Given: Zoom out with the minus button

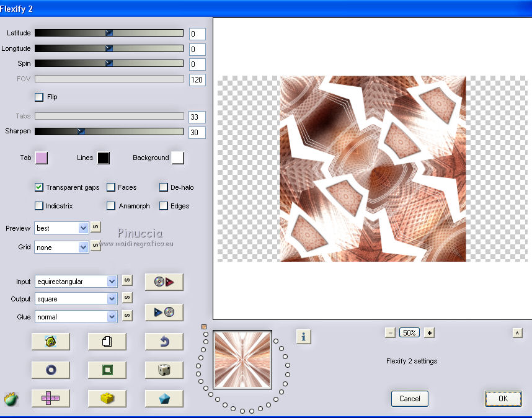Looking at the screenshot, I should coord(390,333).
